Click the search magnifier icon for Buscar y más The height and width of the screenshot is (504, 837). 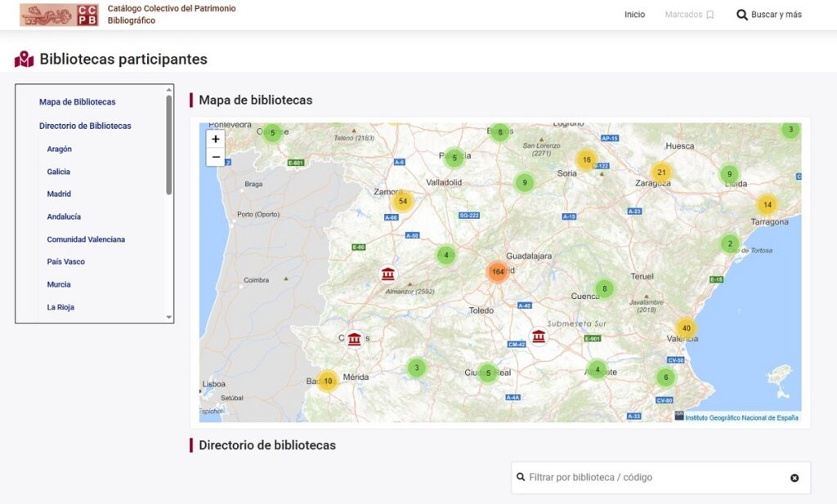point(741,14)
